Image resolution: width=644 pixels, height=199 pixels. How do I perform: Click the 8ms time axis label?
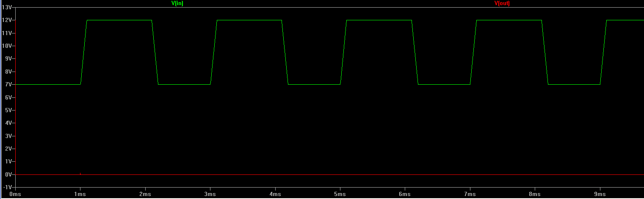point(535,195)
